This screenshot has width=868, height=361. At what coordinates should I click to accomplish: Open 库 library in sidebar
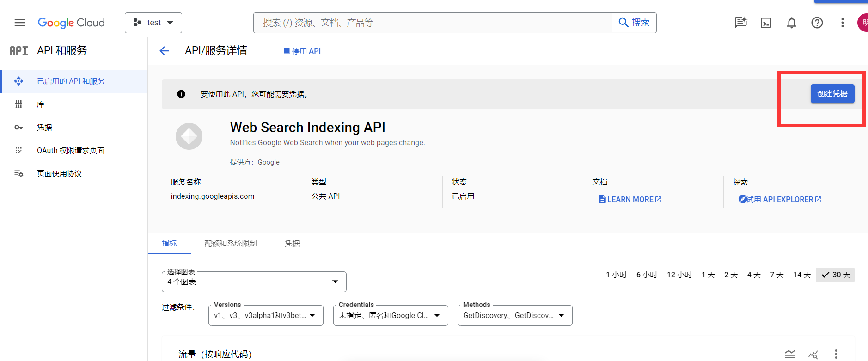coord(74,104)
